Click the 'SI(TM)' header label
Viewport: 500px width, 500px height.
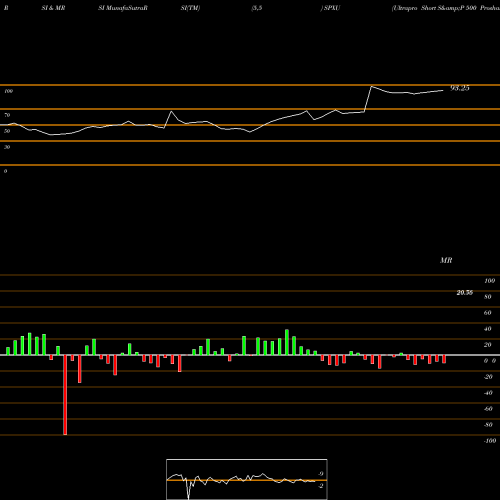click(190, 8)
